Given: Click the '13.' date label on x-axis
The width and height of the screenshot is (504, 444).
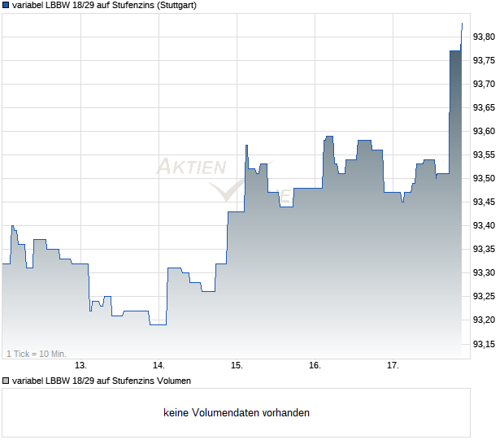Looking at the screenshot, I should point(80,366).
